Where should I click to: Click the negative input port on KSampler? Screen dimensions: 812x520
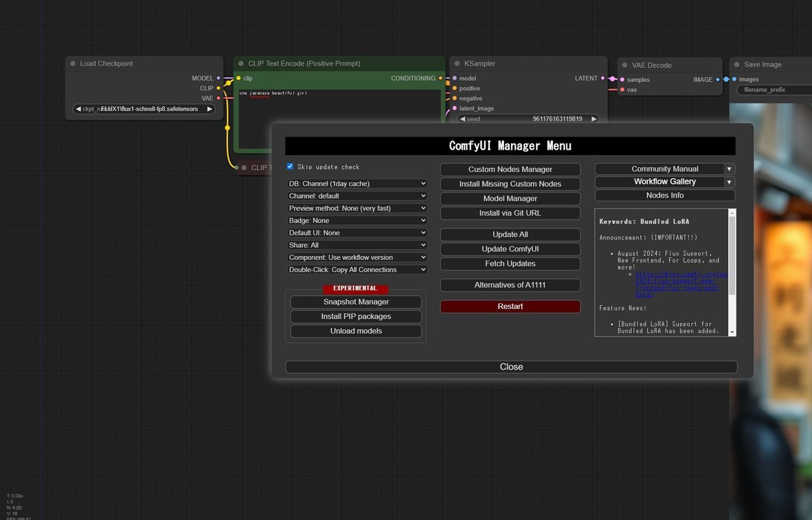tap(454, 98)
